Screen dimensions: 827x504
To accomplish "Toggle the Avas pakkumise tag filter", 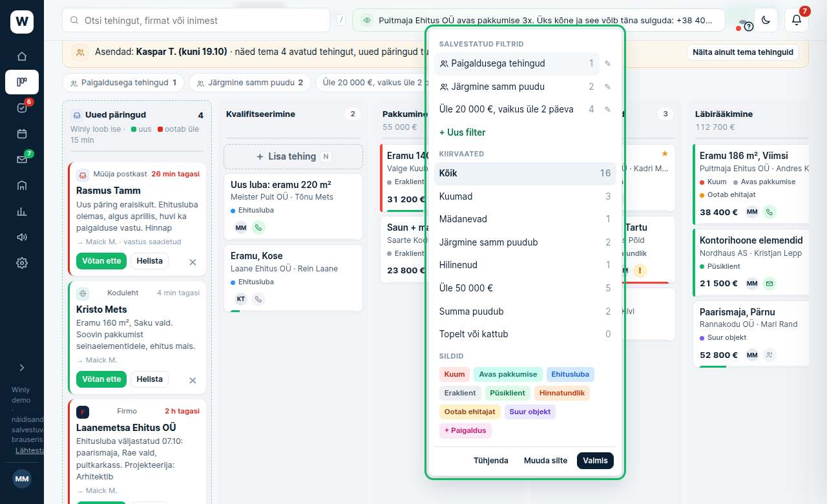I will click(x=508, y=374).
